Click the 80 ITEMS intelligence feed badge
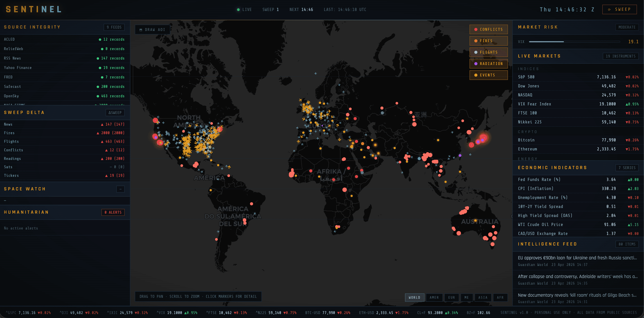This screenshot has width=644, height=318. click(627, 244)
